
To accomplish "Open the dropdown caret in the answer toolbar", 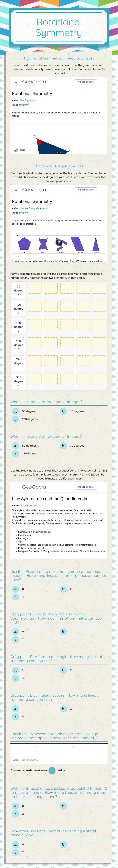I will [x=34, y=747].
